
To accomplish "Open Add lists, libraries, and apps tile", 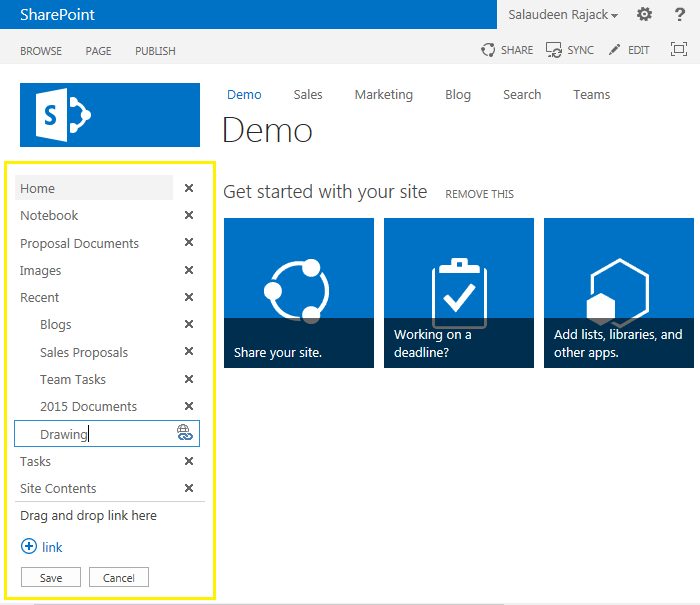I will tap(619, 293).
